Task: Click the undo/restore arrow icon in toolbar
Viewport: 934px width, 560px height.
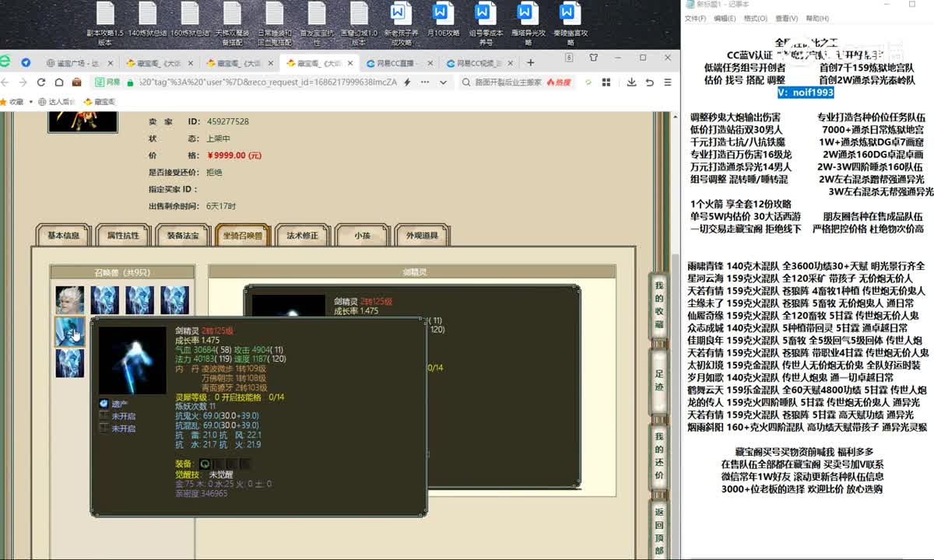Action: click(x=649, y=82)
